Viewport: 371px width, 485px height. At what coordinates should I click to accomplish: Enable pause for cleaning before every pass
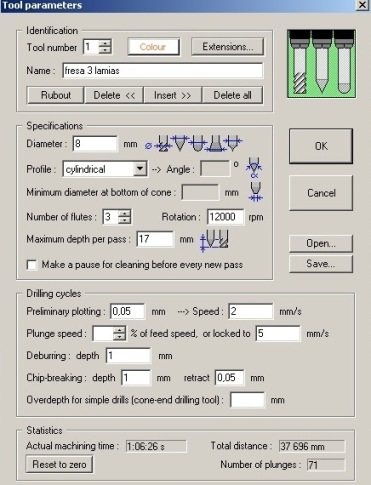coord(32,265)
